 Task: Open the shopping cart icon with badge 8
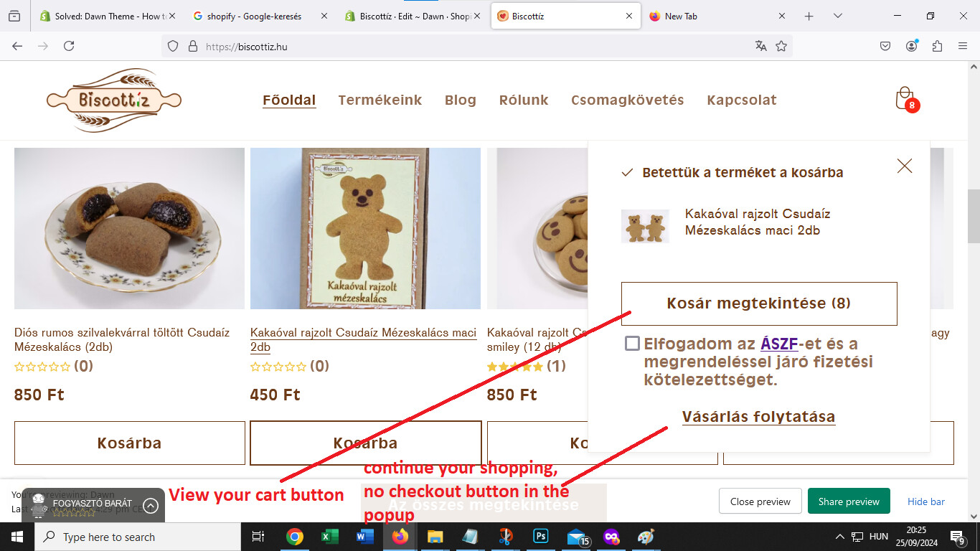point(906,99)
